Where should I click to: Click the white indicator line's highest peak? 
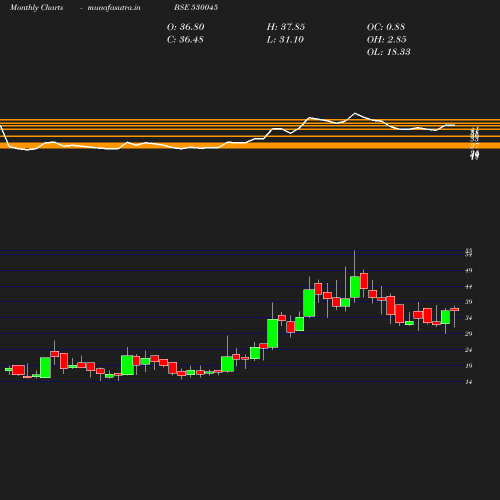[x=355, y=113]
